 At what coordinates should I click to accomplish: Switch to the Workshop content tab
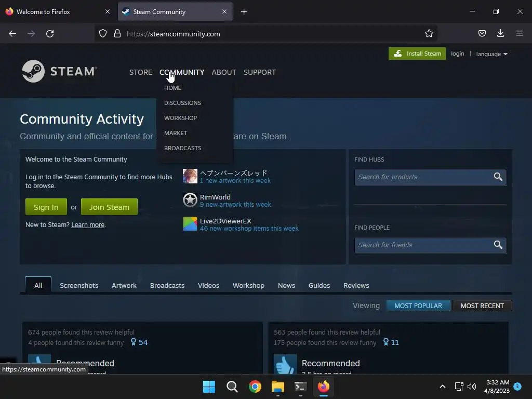(248, 285)
